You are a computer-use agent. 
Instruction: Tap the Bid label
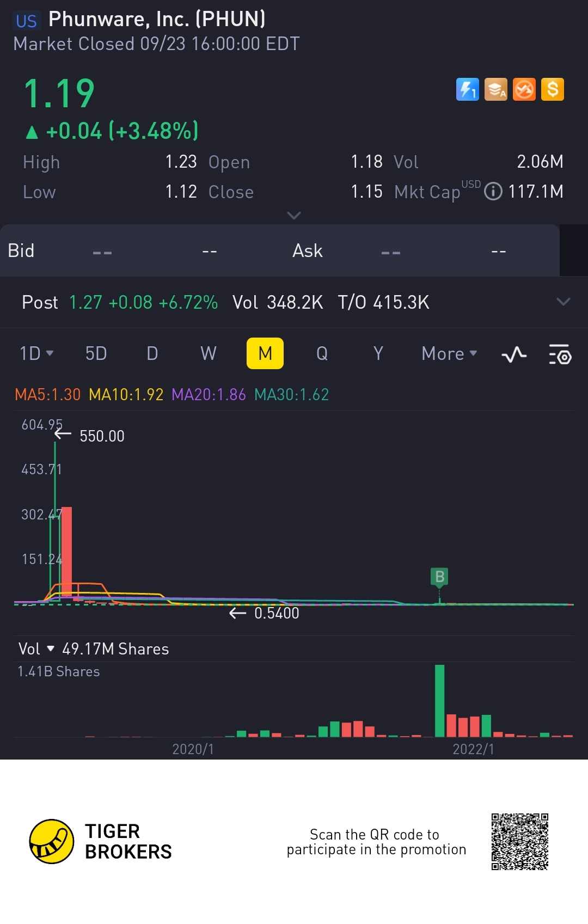pos(21,250)
